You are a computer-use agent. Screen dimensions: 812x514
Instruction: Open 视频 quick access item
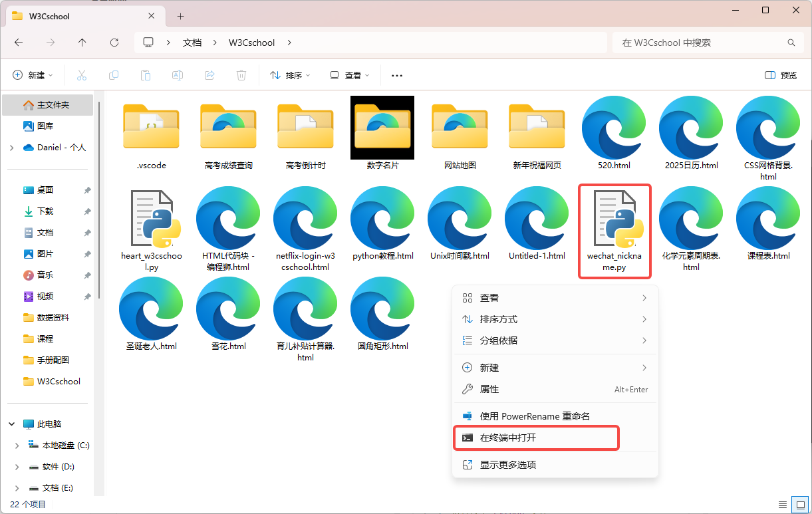[49, 297]
